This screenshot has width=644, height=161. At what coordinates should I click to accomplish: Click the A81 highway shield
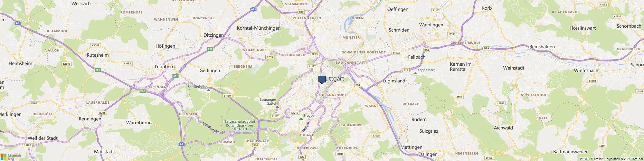click(x=253, y=10)
